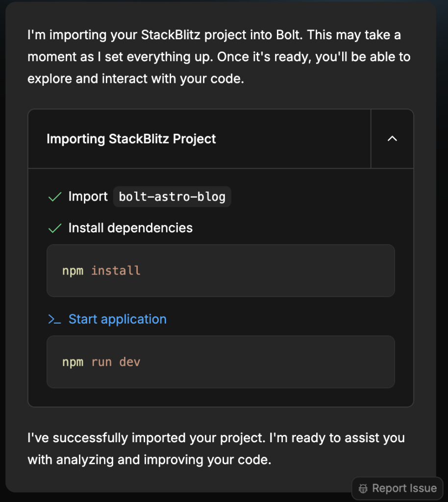The width and height of the screenshot is (448, 502).
Task: Click the bug icon in Report Issue
Action: 363,488
